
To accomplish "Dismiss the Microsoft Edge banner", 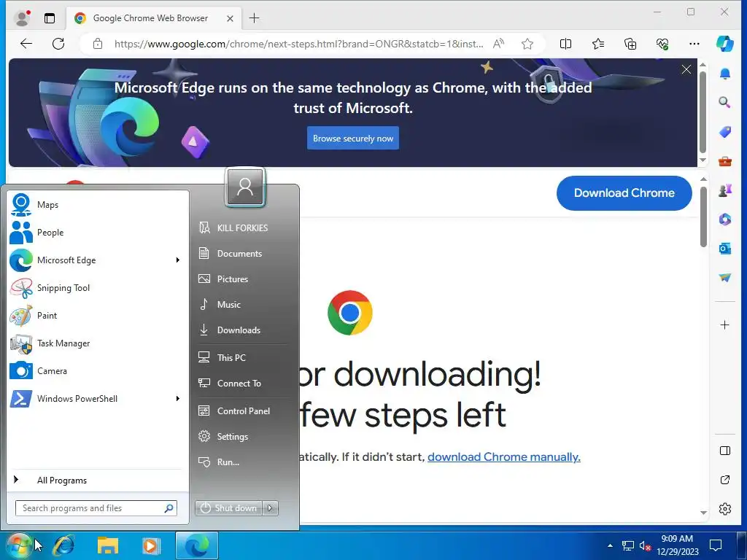I will click(686, 69).
